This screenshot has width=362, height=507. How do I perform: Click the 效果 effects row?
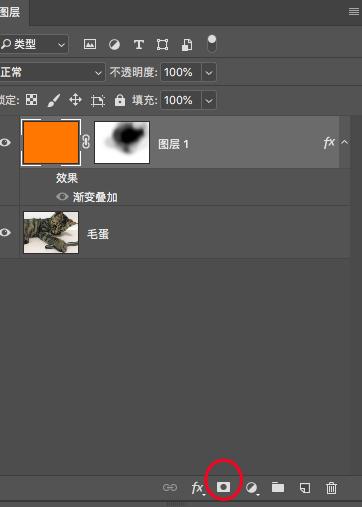(67, 178)
